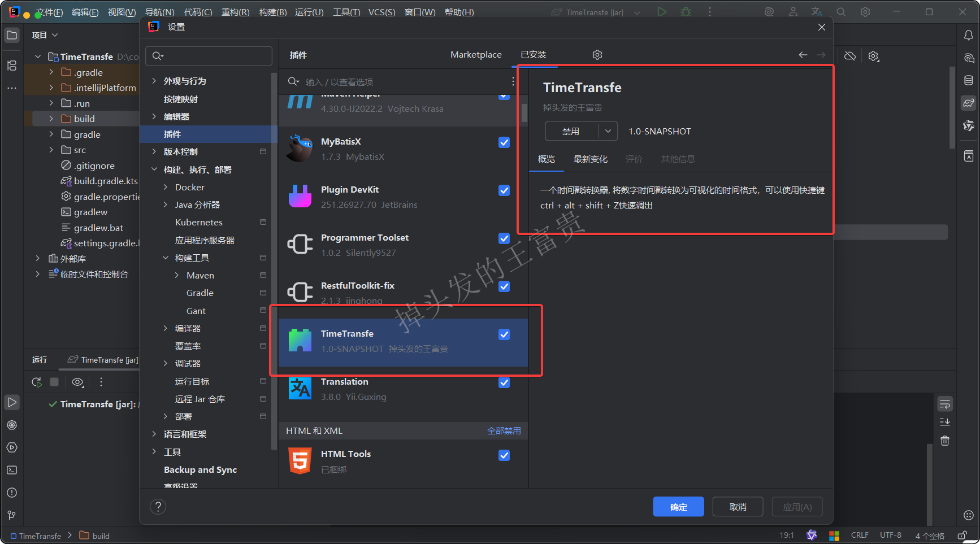Stop the running process in Run panel

(54, 382)
